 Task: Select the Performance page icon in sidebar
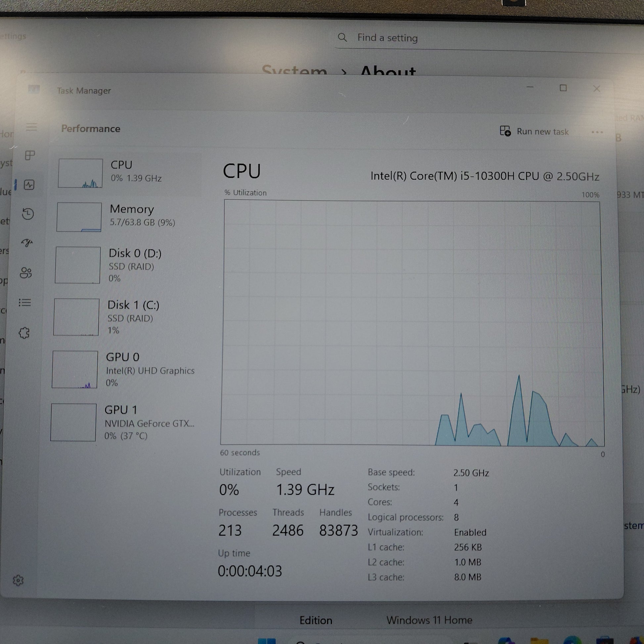tap(29, 185)
